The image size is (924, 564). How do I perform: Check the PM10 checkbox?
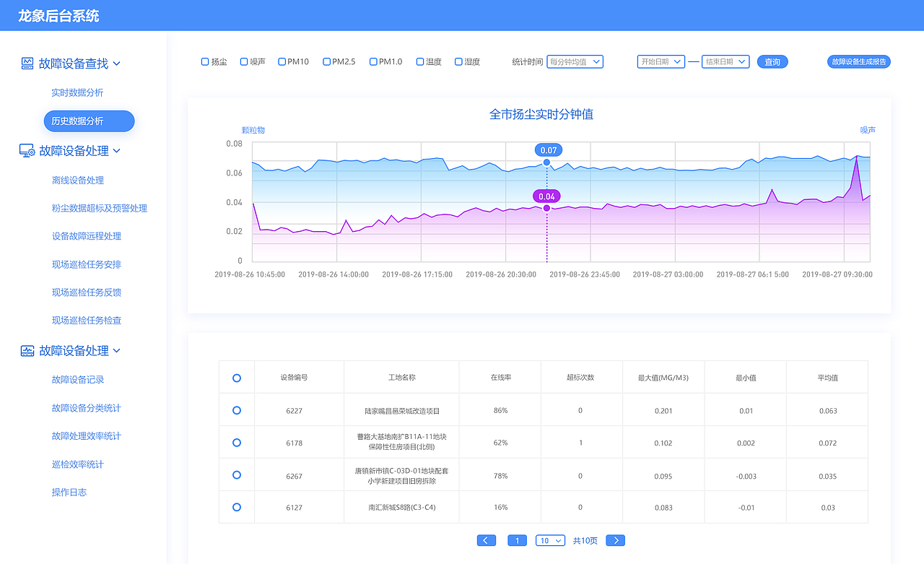(282, 62)
